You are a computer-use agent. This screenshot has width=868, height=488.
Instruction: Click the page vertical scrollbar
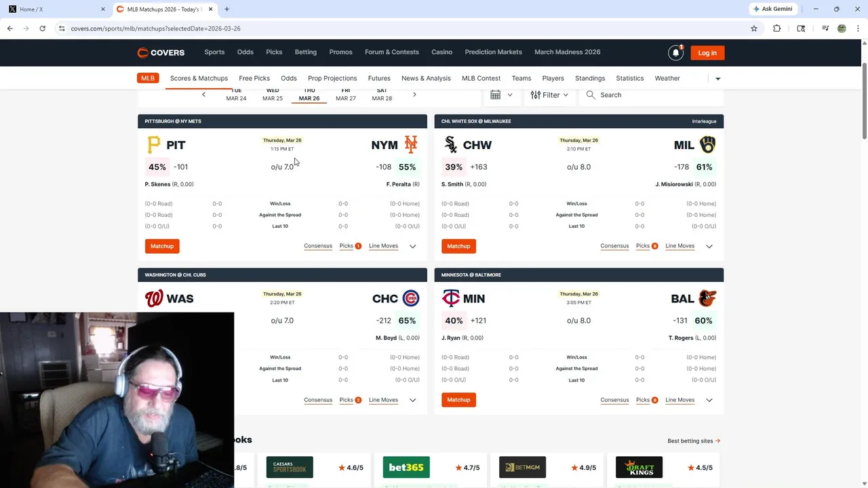tap(864, 102)
